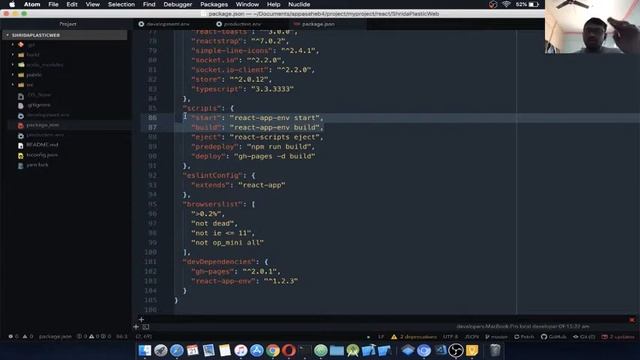Open Android Studio from the Dock

click(x=353, y=350)
